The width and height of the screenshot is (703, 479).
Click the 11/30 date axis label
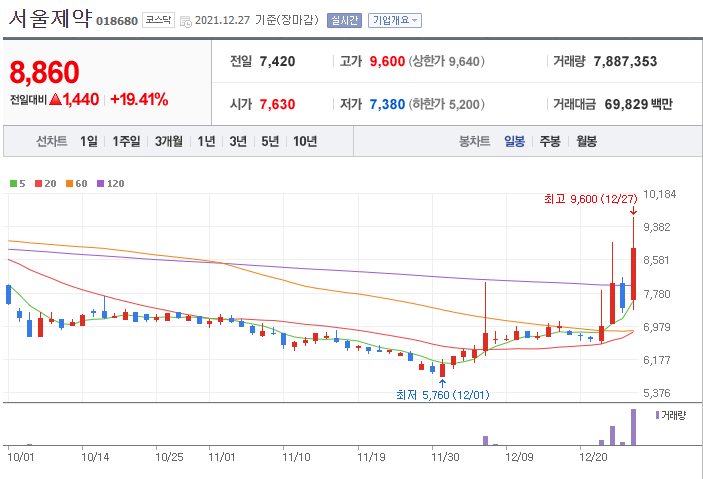click(445, 457)
